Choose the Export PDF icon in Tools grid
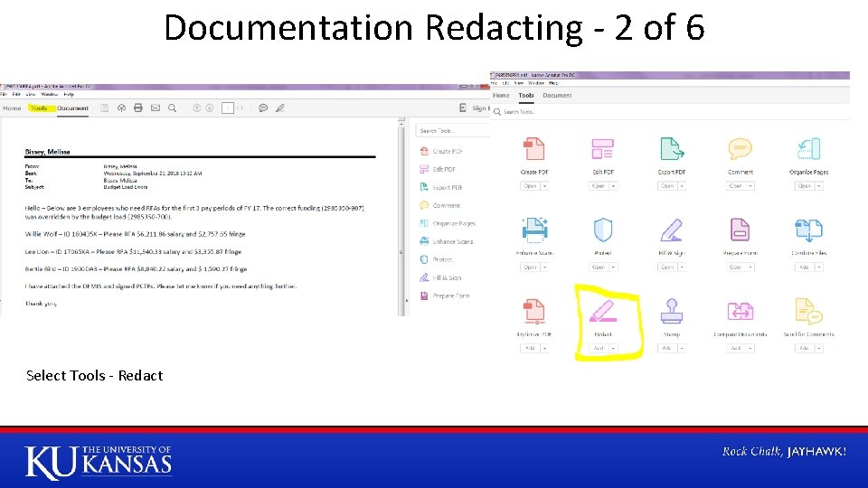The width and height of the screenshot is (868, 488). 672,149
